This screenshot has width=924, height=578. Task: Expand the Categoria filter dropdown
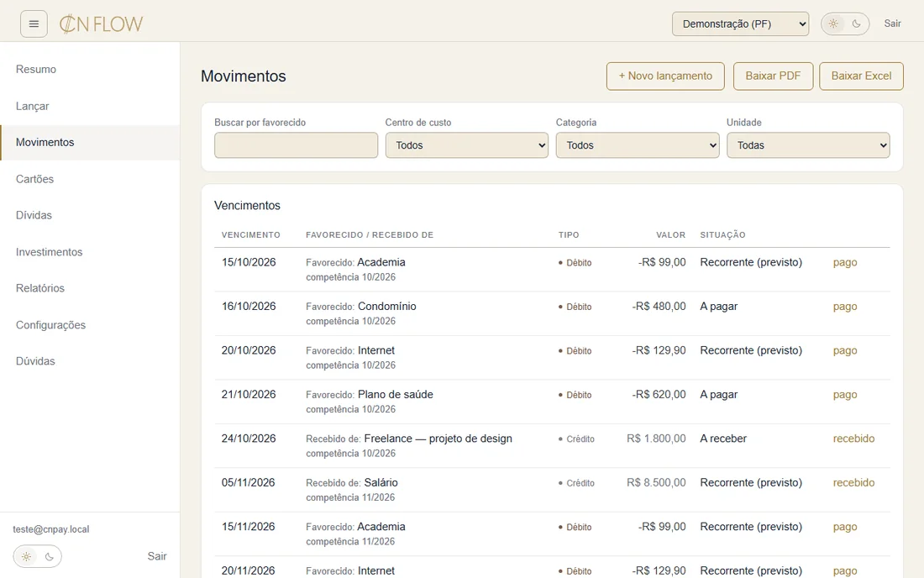coord(638,145)
